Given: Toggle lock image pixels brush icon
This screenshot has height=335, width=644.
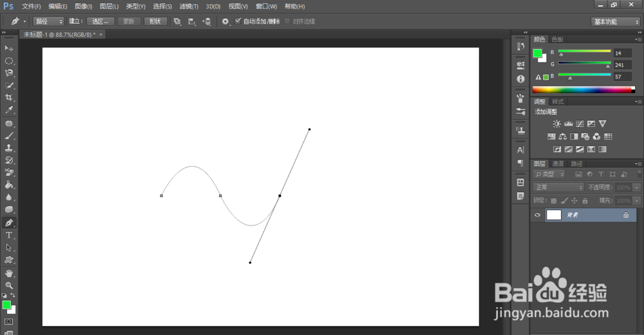Looking at the screenshot, I should pos(564,200).
